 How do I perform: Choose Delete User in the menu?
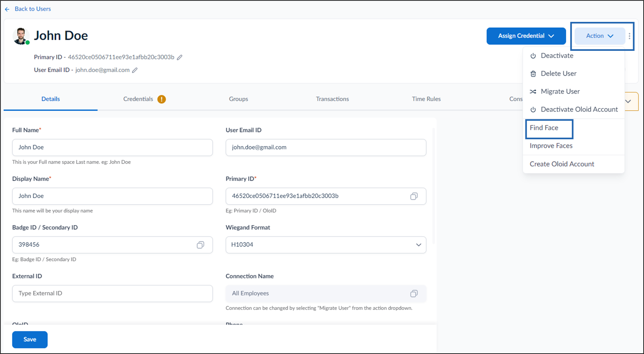(574, 74)
